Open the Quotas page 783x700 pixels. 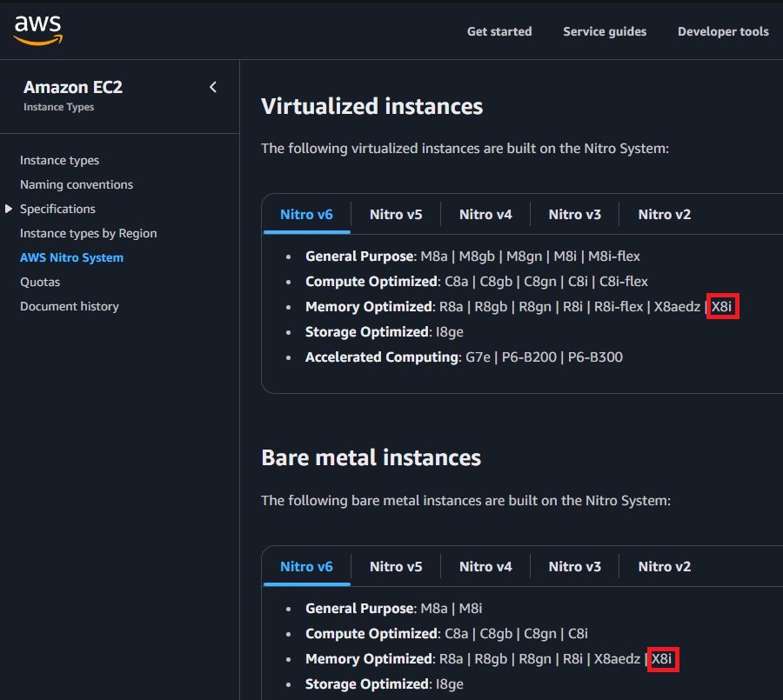click(40, 282)
